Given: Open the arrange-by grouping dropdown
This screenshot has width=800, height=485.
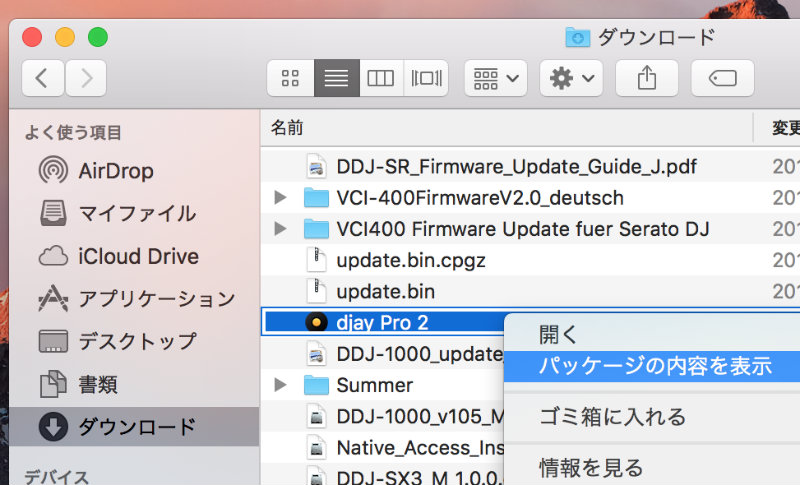Looking at the screenshot, I should point(495,78).
